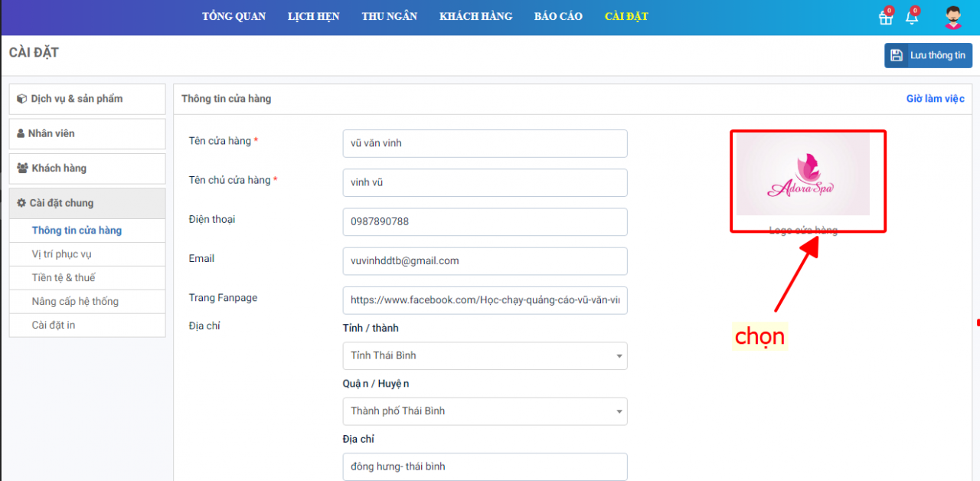Open the notification bell icon

pos(911,18)
